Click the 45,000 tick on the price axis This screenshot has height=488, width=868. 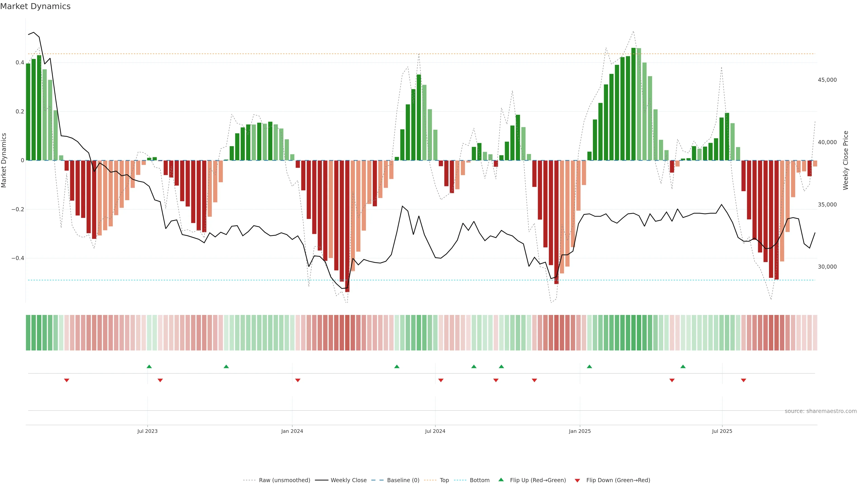(827, 80)
